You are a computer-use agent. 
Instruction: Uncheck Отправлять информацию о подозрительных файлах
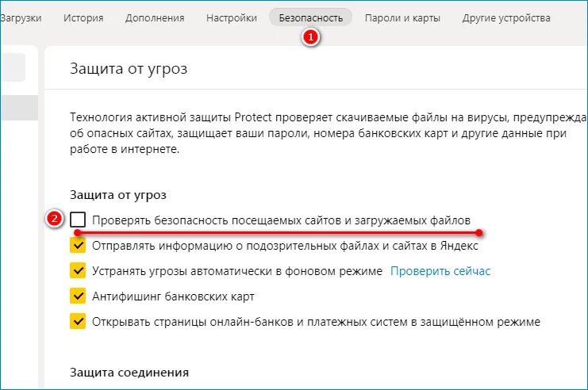coord(78,246)
